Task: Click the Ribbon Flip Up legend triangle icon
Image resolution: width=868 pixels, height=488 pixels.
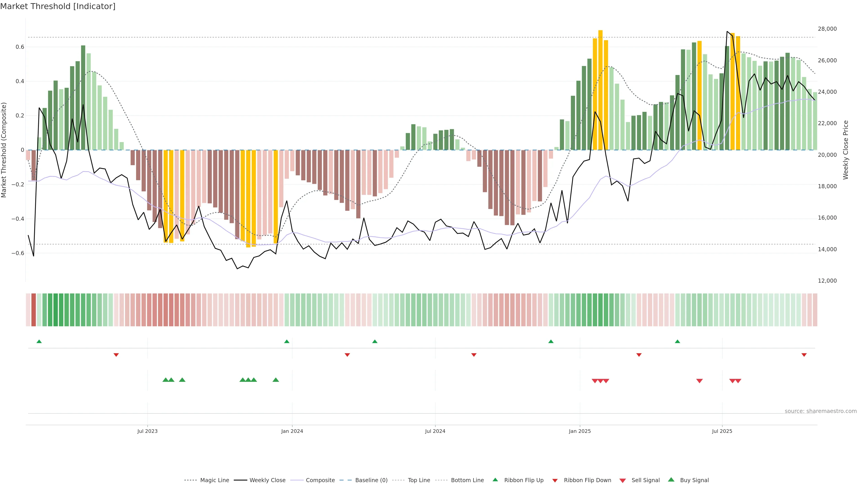Action: pos(495,480)
